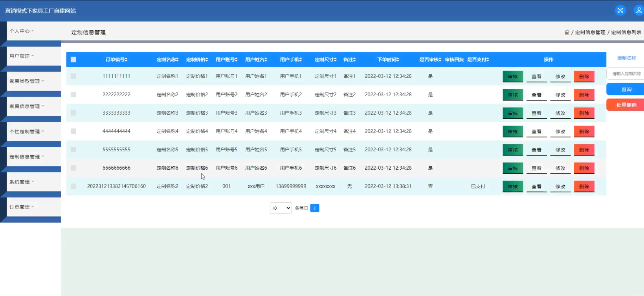Click 审核 button in the 已支付 row
Screen dimensions: 644x296
click(513, 186)
